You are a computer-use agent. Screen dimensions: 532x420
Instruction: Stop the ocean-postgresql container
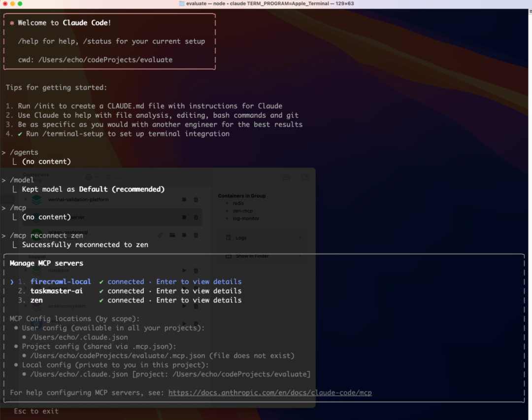[x=184, y=235]
